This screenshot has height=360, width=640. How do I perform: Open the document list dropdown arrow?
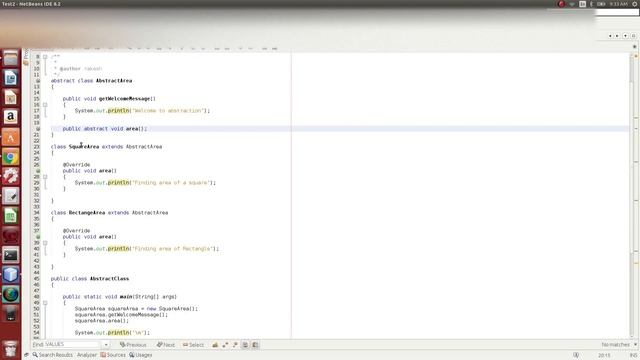coord(625,36)
